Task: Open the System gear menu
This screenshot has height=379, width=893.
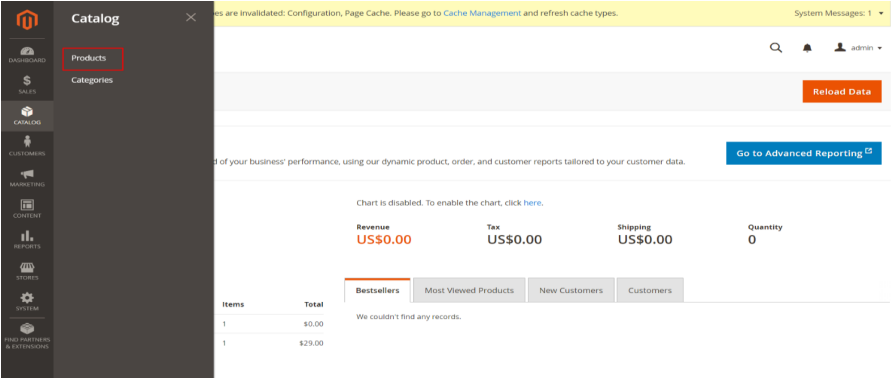Action: click(x=27, y=302)
